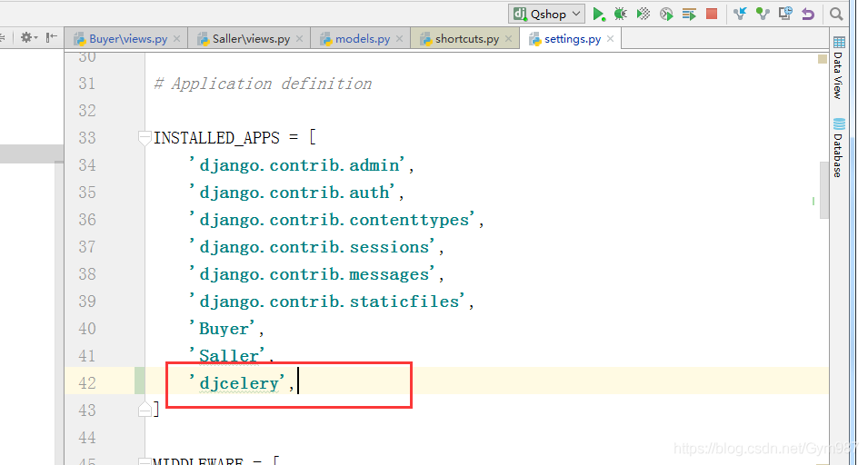This screenshot has height=465, width=868.
Task: Start debugging with the bug icon
Action: pos(621,14)
